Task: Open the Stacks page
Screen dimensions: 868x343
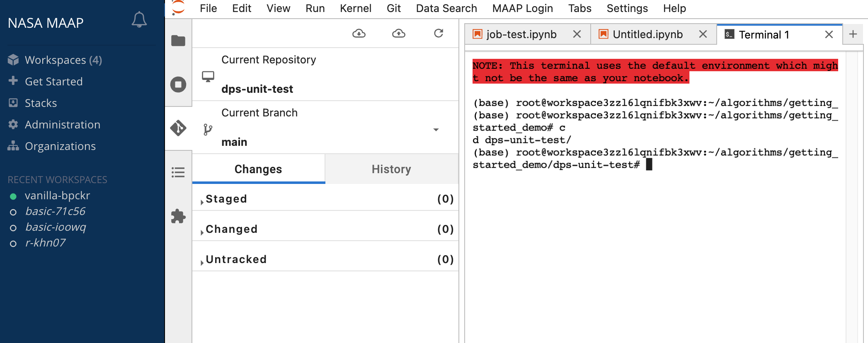Action: click(41, 103)
